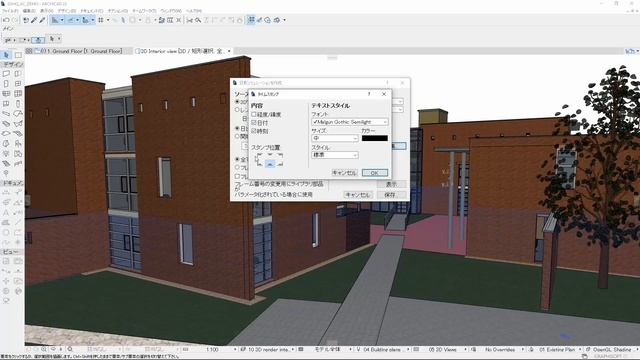The image size is (640, 360).
Task: Click キャンセル in the timestamp dialog
Action: (x=344, y=173)
